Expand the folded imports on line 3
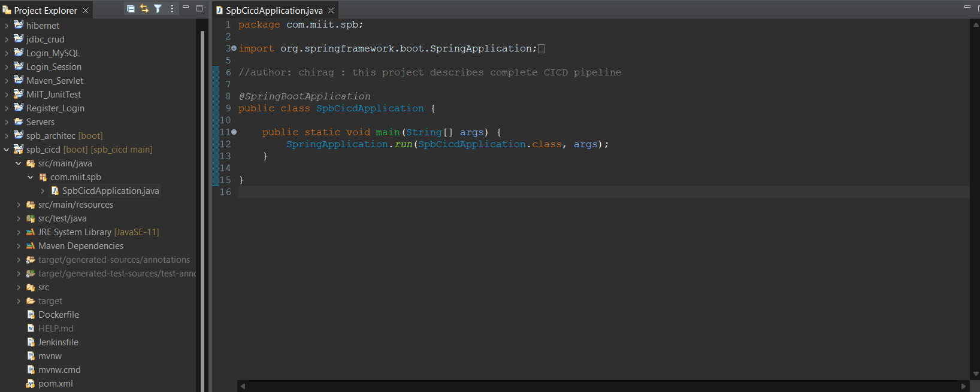Screen dimensions: 980x392 234,48
